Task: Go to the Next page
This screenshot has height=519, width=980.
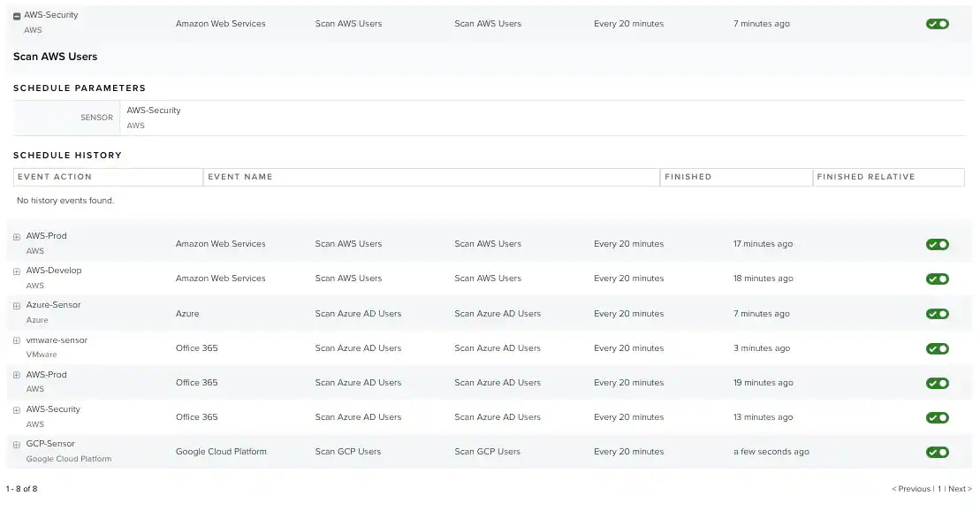Action: (960, 489)
